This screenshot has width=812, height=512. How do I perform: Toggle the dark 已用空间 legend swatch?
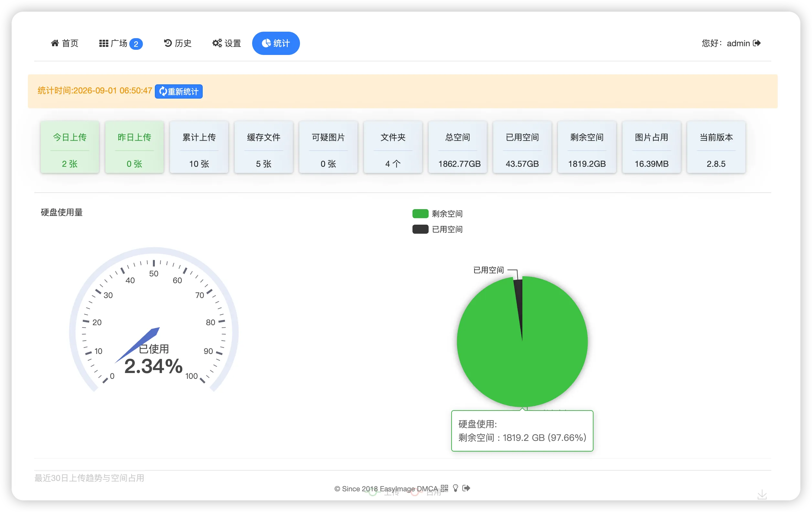click(x=420, y=229)
